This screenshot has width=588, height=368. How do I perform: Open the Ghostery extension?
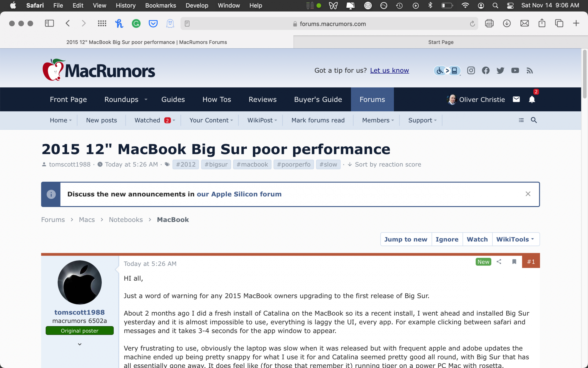pos(170,24)
